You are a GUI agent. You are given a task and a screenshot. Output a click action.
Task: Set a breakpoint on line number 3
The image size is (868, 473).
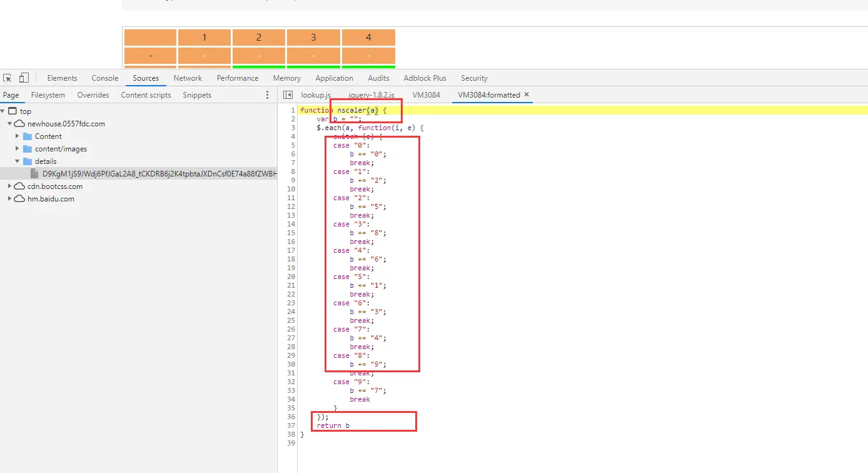click(x=293, y=128)
